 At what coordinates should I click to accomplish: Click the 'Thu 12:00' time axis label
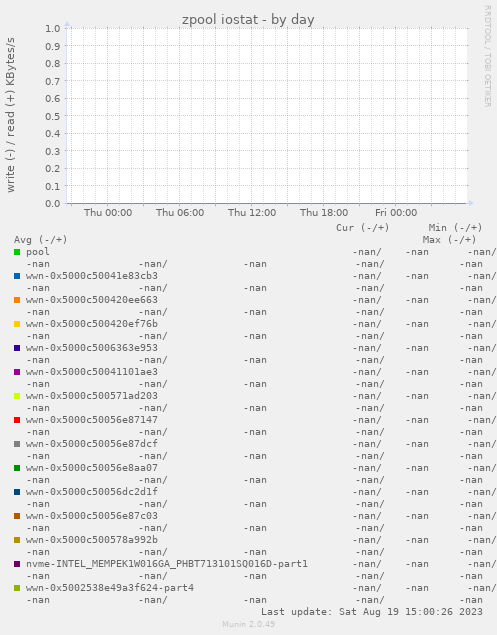click(252, 213)
